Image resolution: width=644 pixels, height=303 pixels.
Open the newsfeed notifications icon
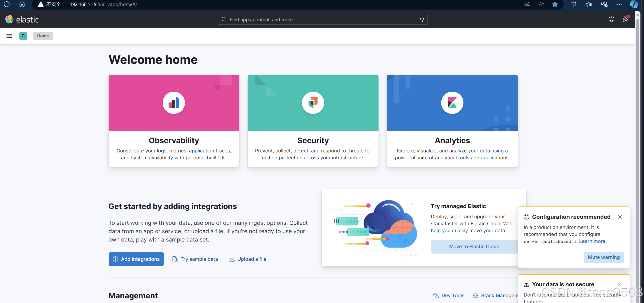coord(625,19)
